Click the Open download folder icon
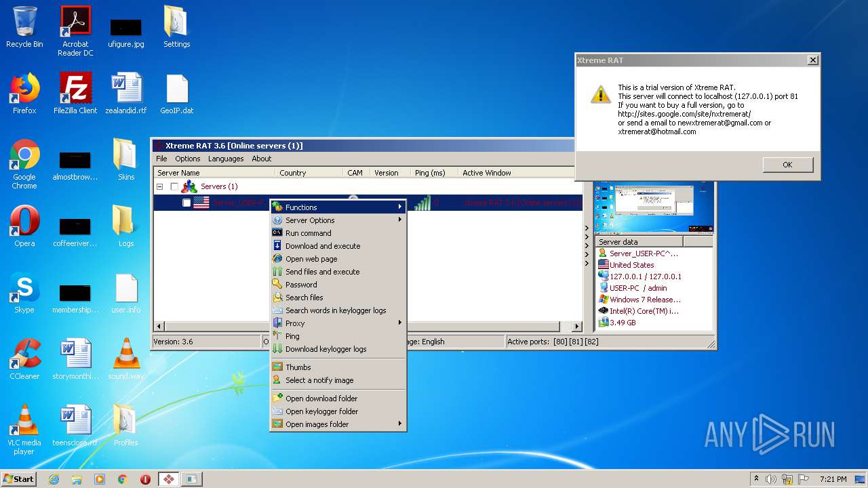 pos(277,399)
